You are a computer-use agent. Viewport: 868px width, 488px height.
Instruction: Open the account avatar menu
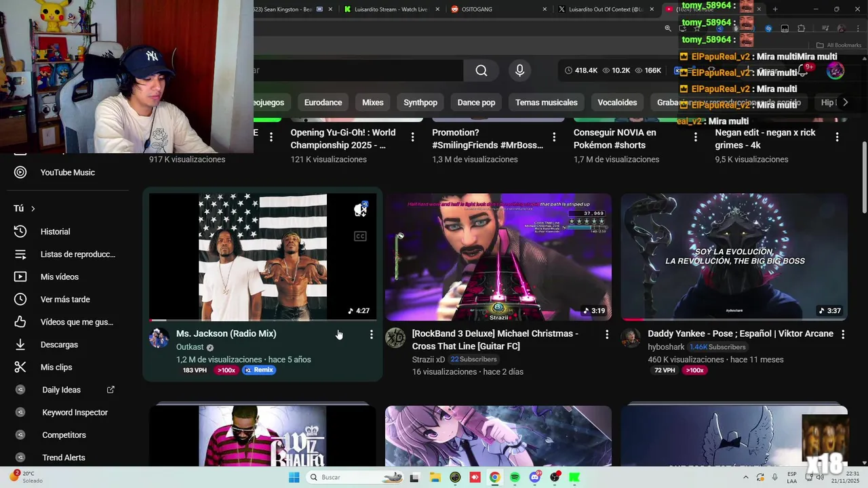835,70
